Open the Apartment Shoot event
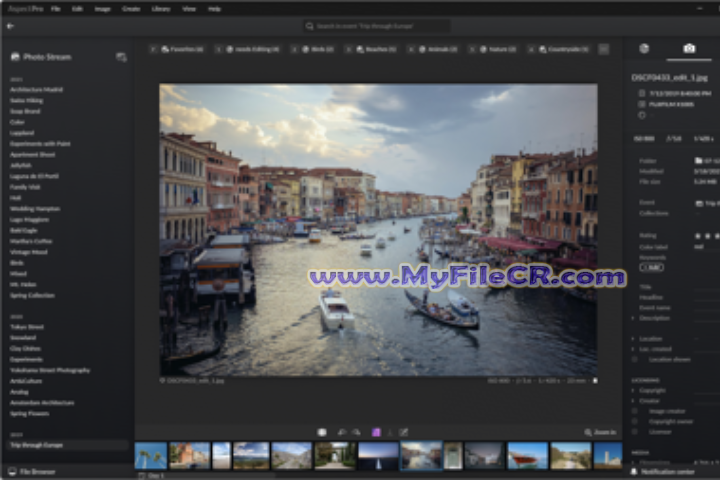This screenshot has width=720, height=480. coord(32,155)
